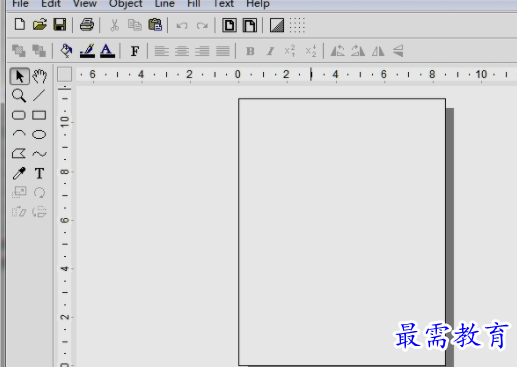
Task: Select the arrow pointer tool
Action: click(x=19, y=76)
